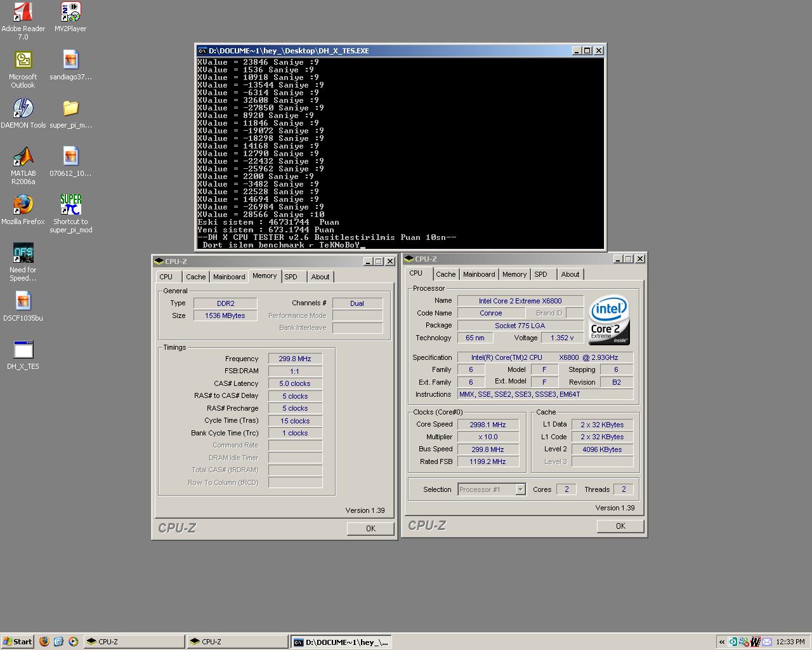Click the media player quick launch icon

[73, 642]
